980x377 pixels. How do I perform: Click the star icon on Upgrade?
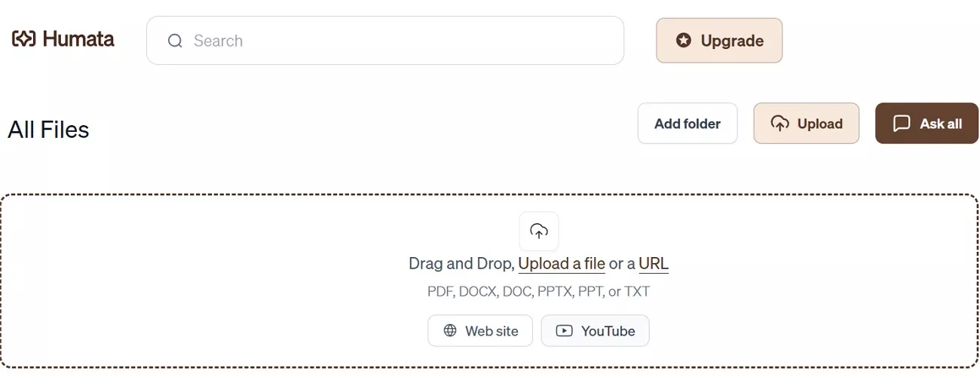684,41
